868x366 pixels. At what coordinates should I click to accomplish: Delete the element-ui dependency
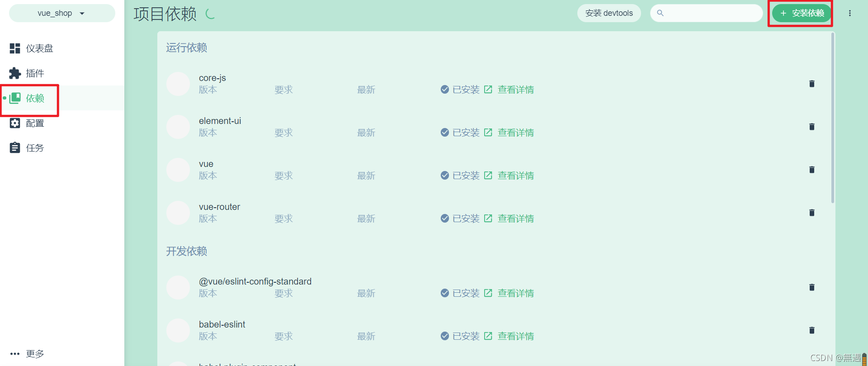pyautogui.click(x=812, y=127)
